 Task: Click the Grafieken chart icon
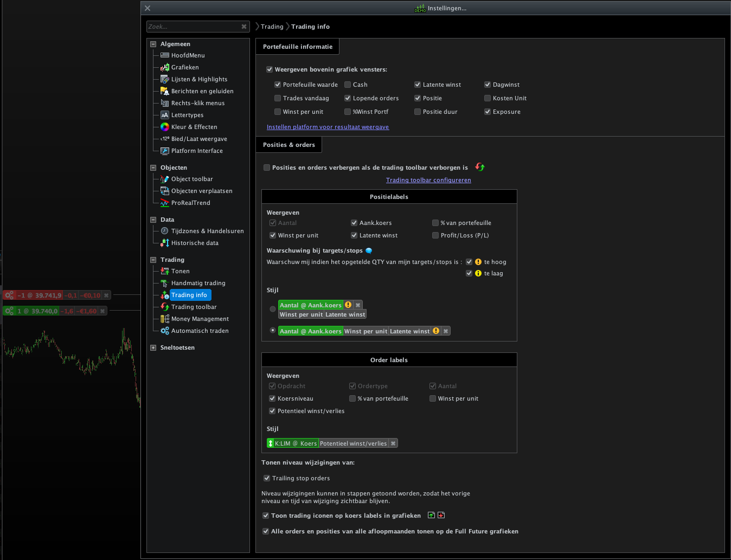pyautogui.click(x=165, y=67)
